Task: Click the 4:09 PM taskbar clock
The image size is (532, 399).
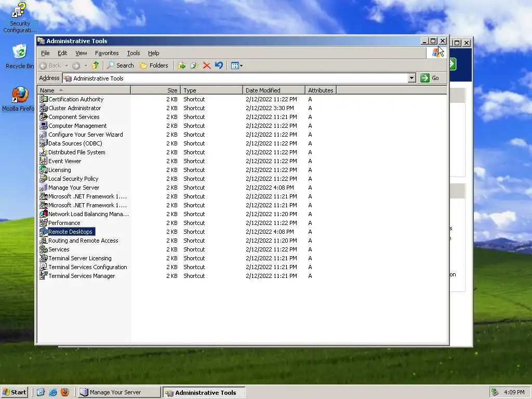Action: [x=514, y=392]
